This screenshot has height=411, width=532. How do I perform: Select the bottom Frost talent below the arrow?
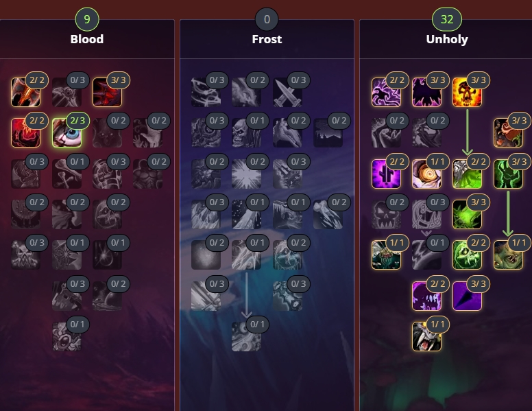pos(246,336)
